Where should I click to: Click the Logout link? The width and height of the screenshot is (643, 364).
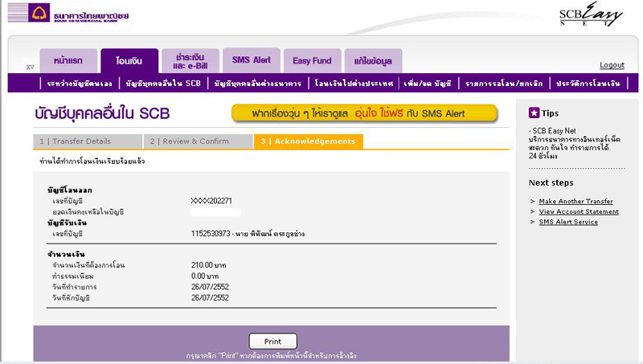pos(612,65)
